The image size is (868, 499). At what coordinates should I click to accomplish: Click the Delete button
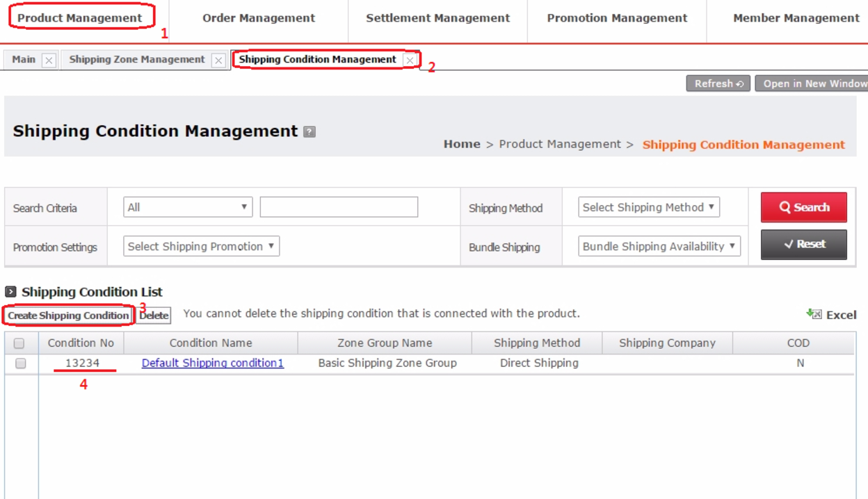tap(154, 315)
